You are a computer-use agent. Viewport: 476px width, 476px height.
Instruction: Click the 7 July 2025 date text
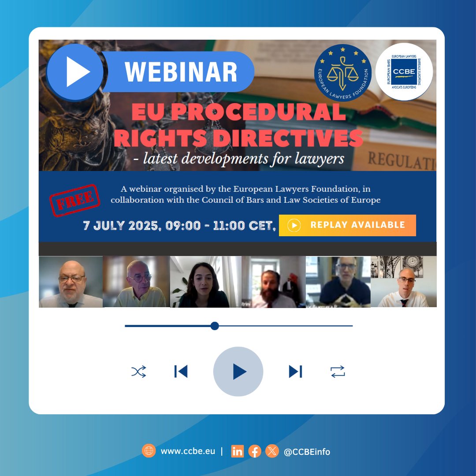pyautogui.click(x=179, y=226)
